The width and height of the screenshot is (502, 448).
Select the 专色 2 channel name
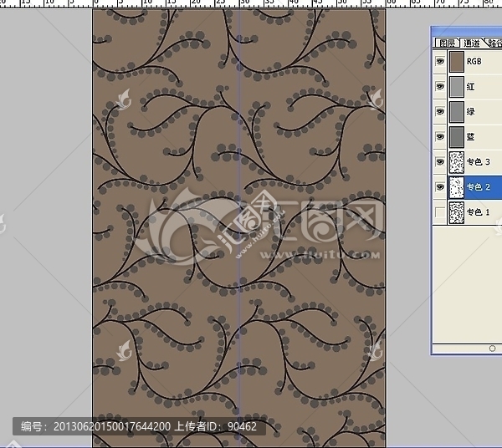tap(479, 187)
